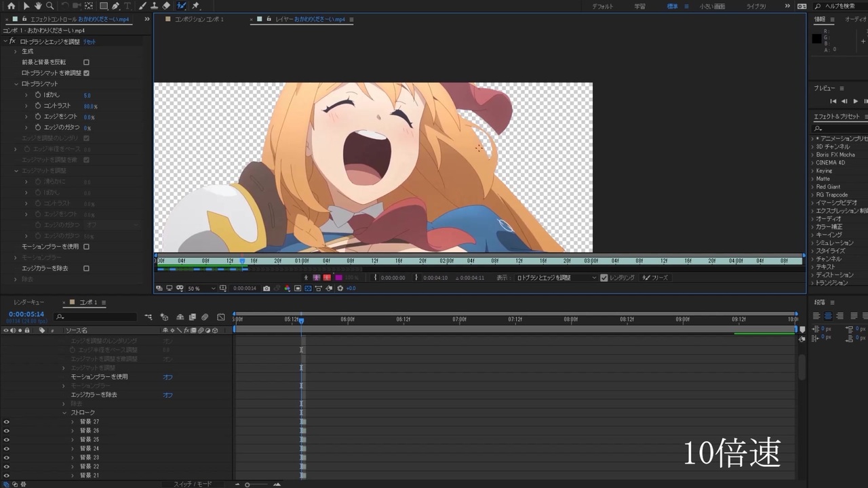Select the Clone Stamp tool

(x=153, y=5)
